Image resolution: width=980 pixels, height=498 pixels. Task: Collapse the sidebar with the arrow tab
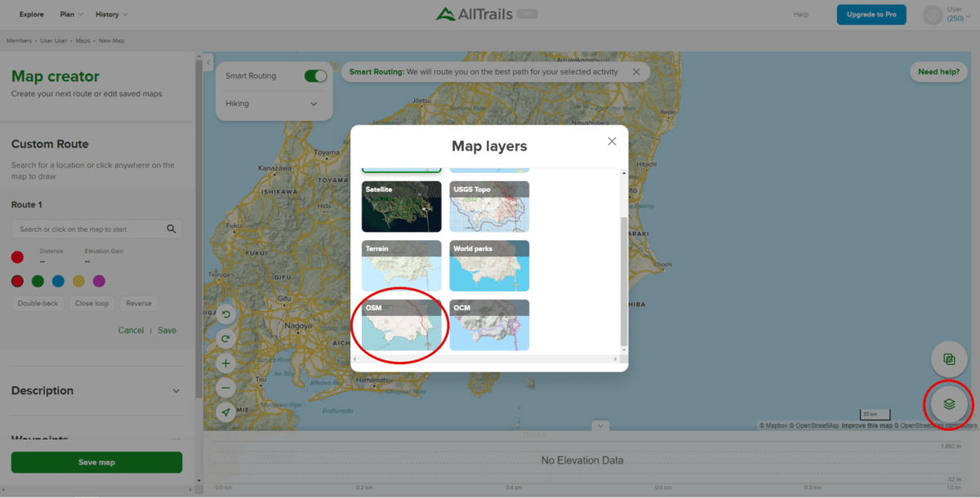[208, 63]
